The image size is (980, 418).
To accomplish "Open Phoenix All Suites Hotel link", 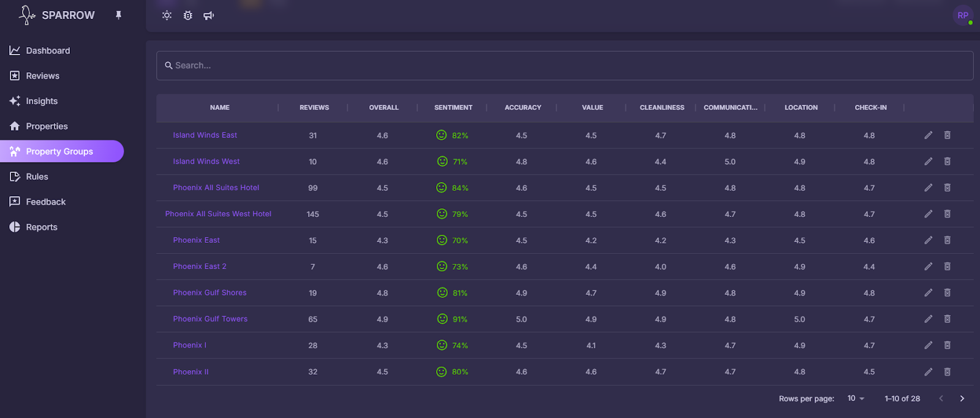I will point(216,188).
